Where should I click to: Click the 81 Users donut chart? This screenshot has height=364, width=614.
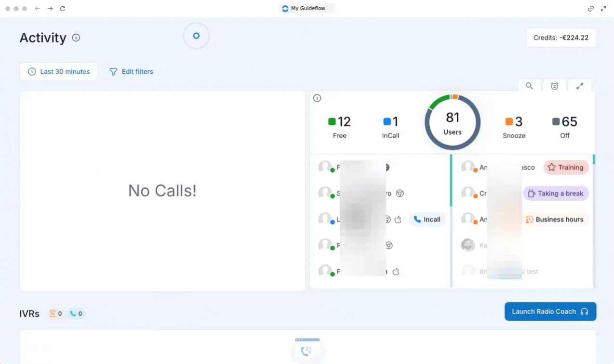click(x=452, y=122)
